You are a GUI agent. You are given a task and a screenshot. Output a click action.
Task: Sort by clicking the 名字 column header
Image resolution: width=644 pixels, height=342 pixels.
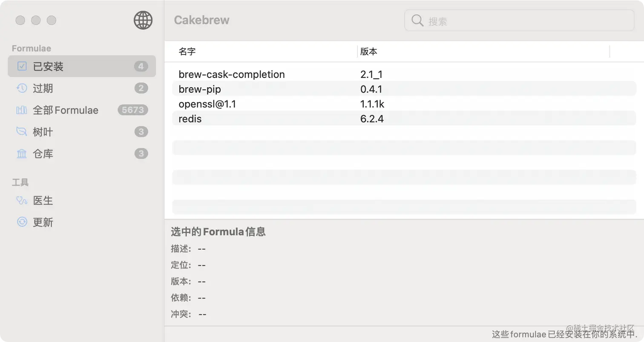coord(187,51)
